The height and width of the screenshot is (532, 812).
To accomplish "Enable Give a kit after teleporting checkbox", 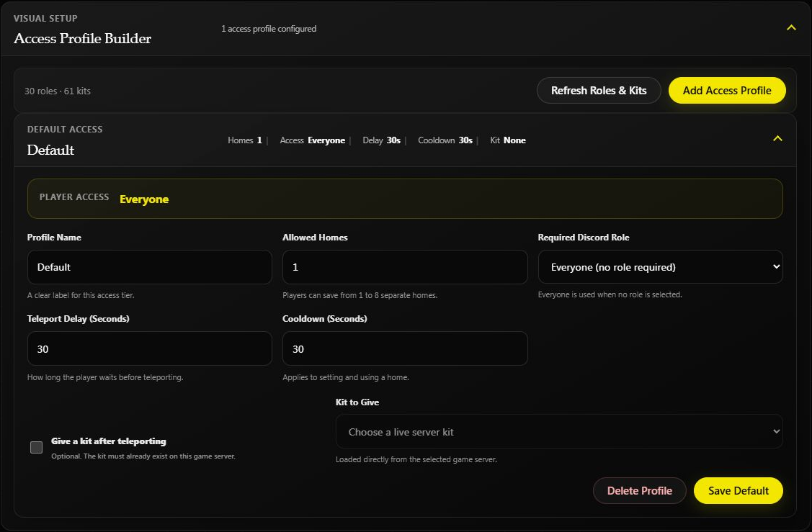I will click(x=36, y=447).
